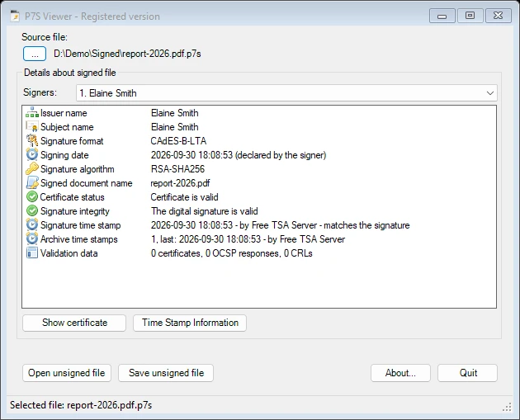Select the Subject name row label

pos(67,127)
